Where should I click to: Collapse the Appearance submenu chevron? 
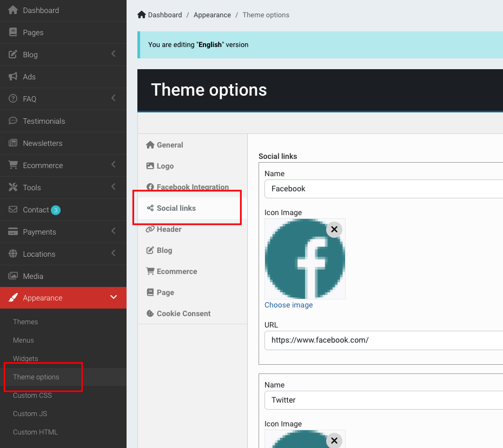coord(114,297)
